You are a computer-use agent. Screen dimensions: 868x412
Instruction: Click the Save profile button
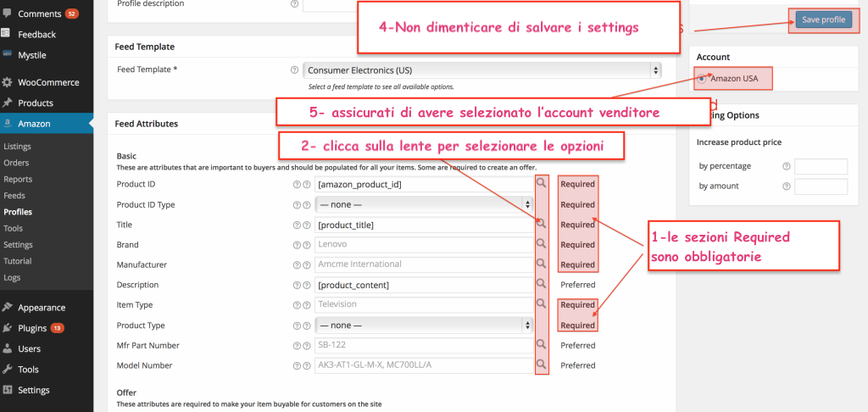[824, 19]
